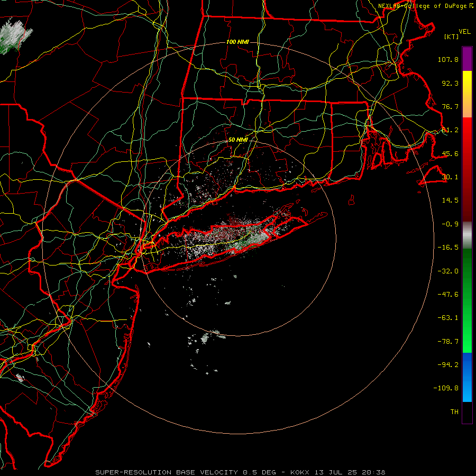Click the 50 NMI range ring label
The width and height of the screenshot is (476, 476).
tap(238, 140)
